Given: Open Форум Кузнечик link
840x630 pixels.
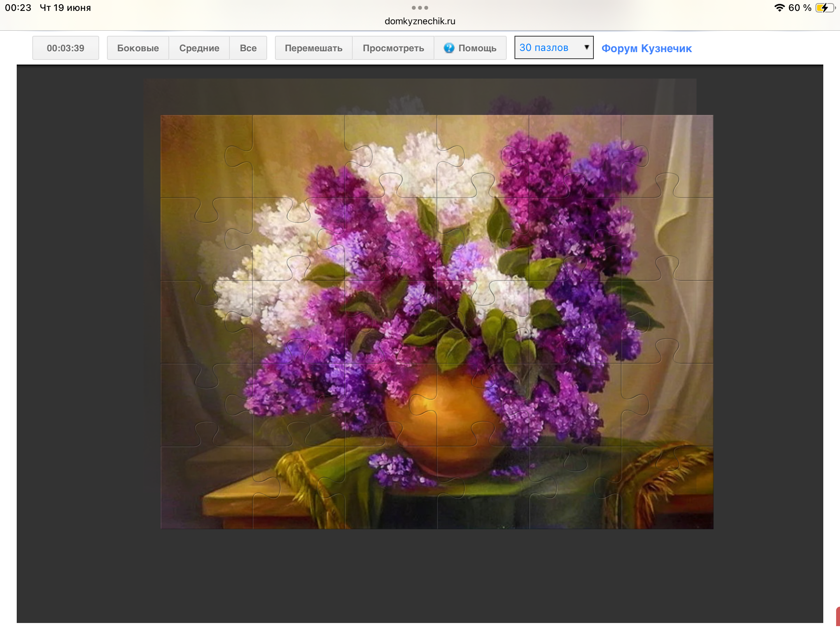Looking at the screenshot, I should coord(646,48).
